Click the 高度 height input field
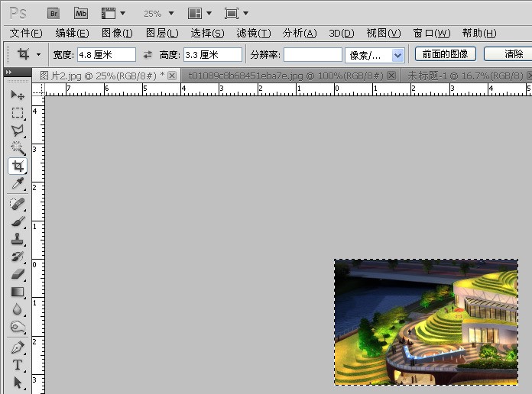 point(212,54)
